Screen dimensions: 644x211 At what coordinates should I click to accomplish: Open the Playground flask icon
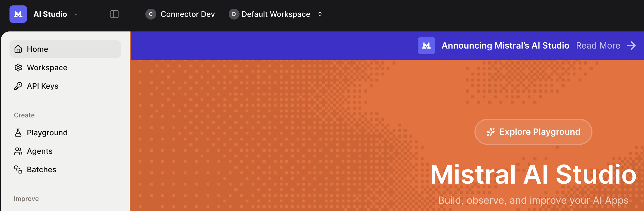pyautogui.click(x=18, y=133)
